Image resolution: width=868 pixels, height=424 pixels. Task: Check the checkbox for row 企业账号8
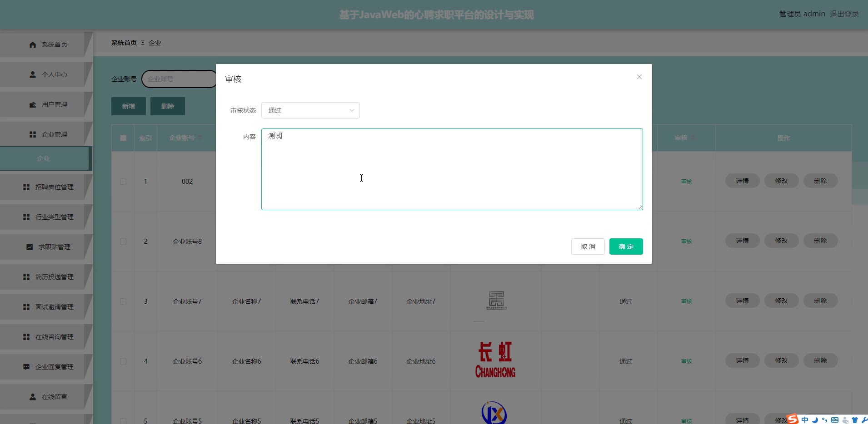click(123, 242)
